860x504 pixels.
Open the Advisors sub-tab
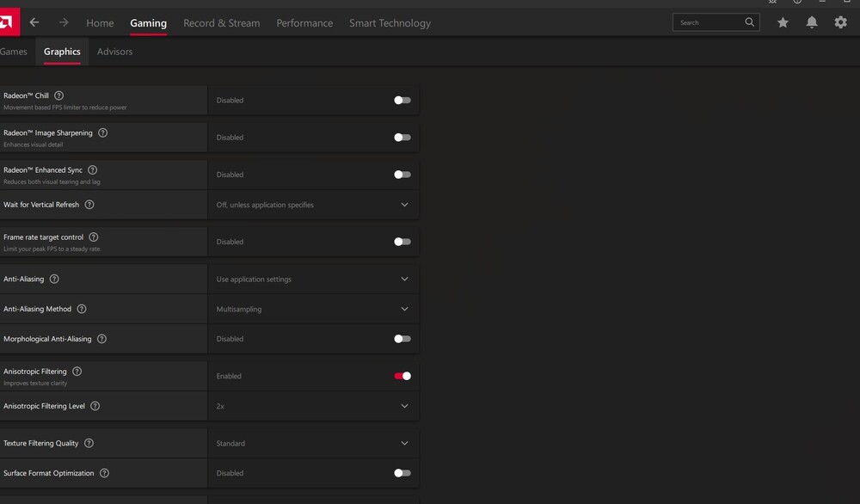click(x=114, y=52)
